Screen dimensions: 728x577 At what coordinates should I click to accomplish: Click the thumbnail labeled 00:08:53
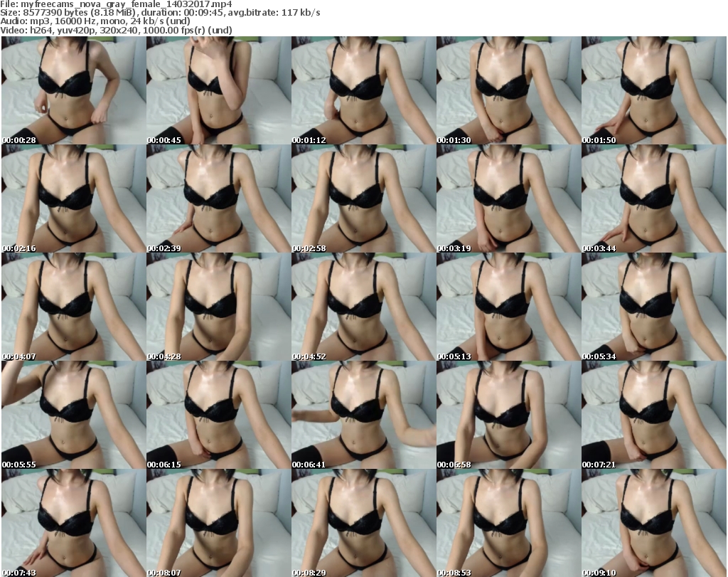click(508, 524)
